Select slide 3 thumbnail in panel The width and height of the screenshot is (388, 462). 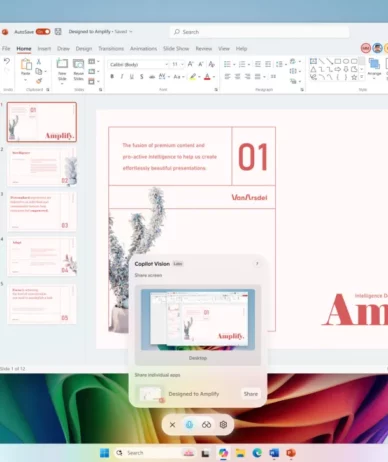coord(42,211)
